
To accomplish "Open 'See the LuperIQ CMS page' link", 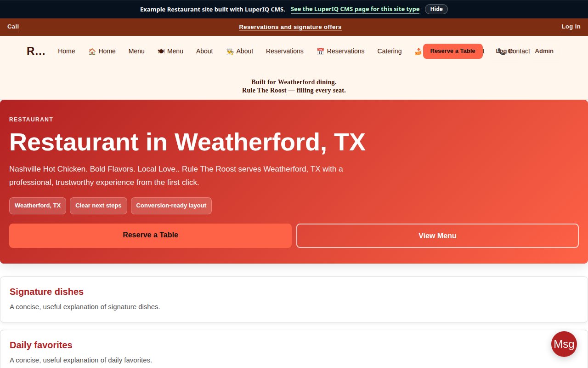I will pos(355,9).
